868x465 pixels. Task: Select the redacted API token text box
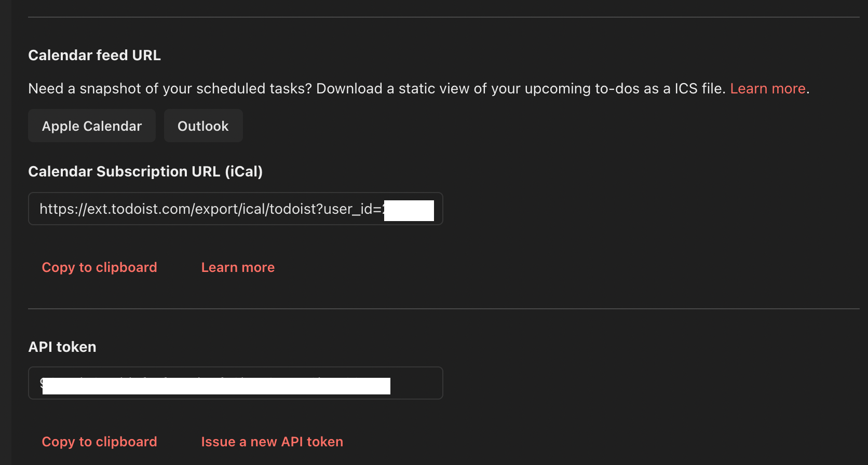[x=235, y=384]
